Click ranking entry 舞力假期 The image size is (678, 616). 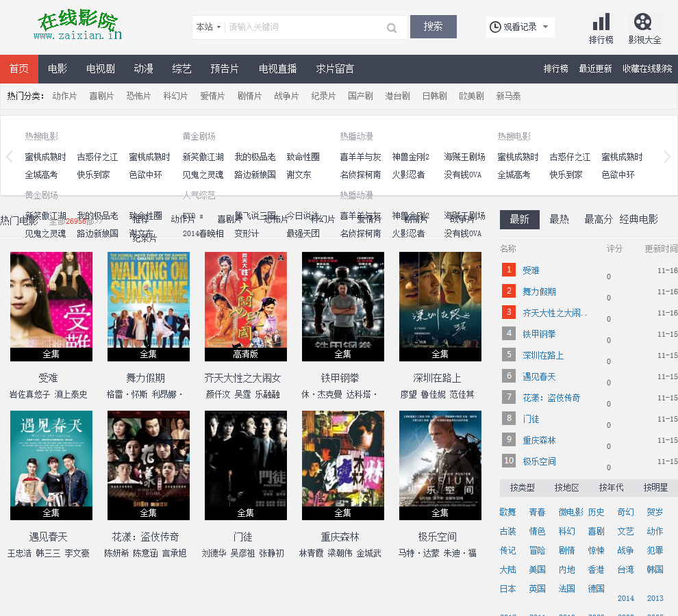point(539,292)
